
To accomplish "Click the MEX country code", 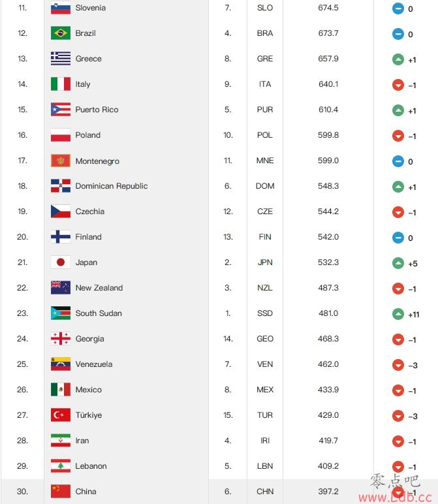I will 265,390.
